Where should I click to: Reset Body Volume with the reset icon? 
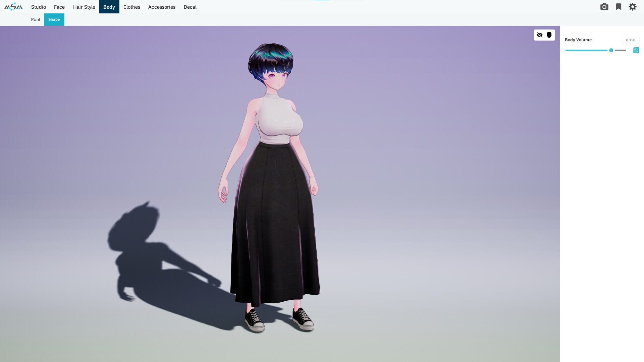click(636, 50)
